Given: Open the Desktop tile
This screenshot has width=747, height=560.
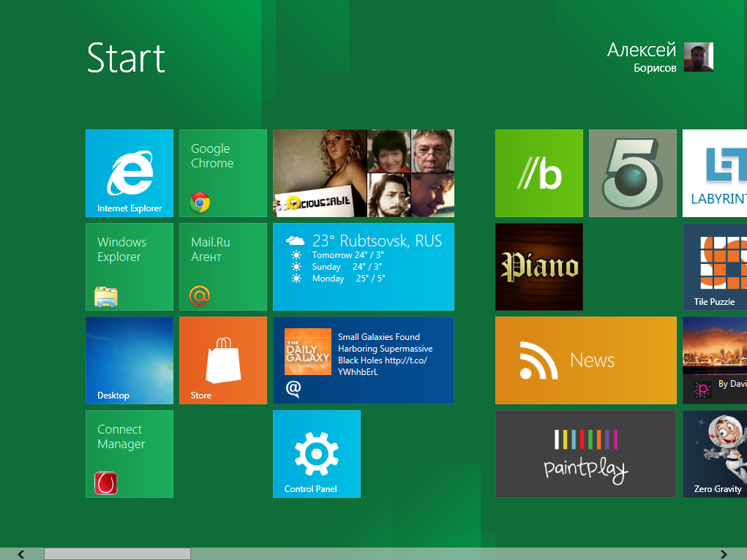Looking at the screenshot, I should 129,360.
